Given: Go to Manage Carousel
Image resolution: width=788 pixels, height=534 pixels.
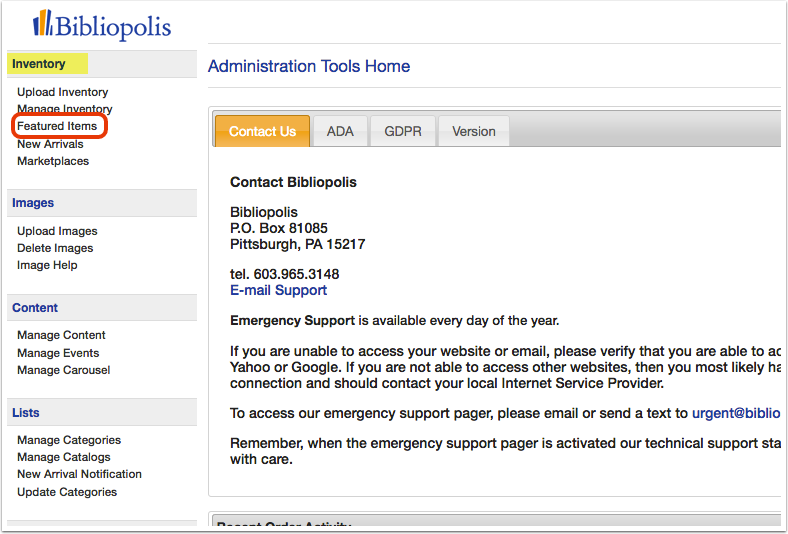Looking at the screenshot, I should coord(63,370).
